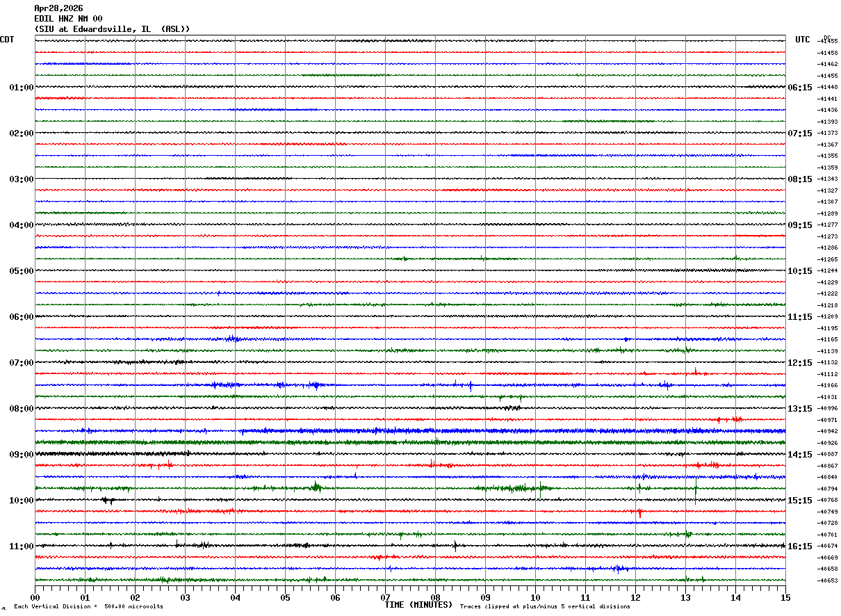Select minute 07 on the time axis
841x616 pixels.
pos(385,597)
